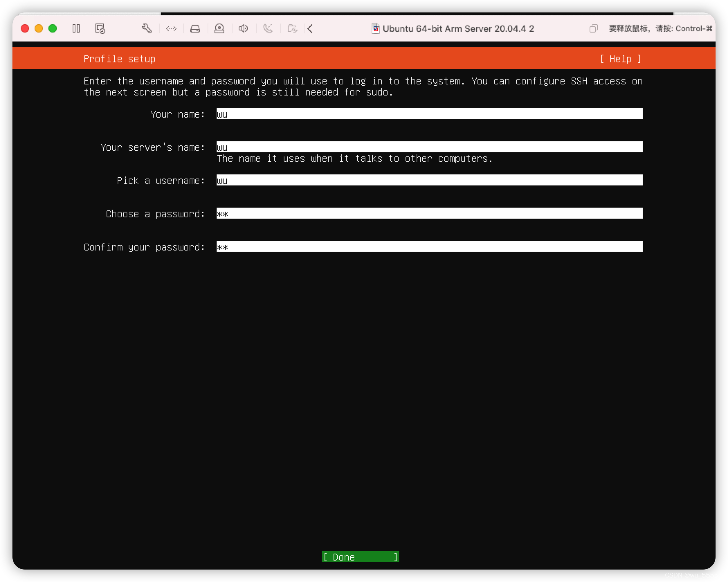Screen dimensions: 728x582
Task: Click the key/password icon in toolbar
Action: click(220, 28)
